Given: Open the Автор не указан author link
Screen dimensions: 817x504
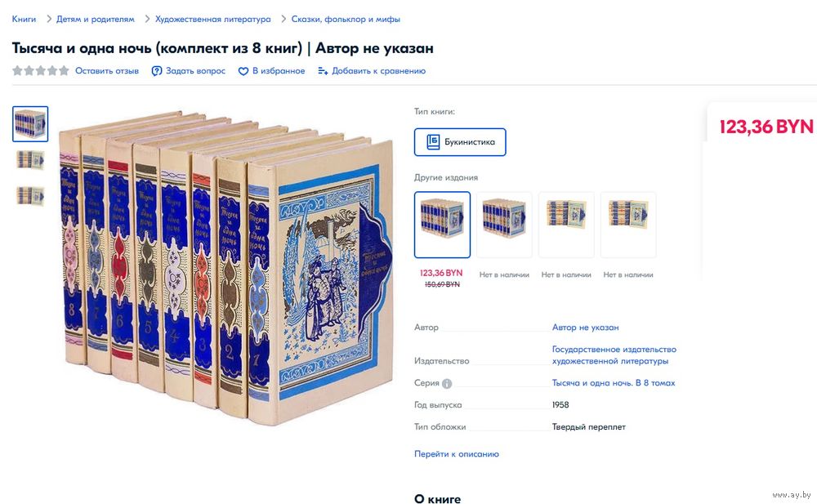Looking at the screenshot, I should coord(586,328).
